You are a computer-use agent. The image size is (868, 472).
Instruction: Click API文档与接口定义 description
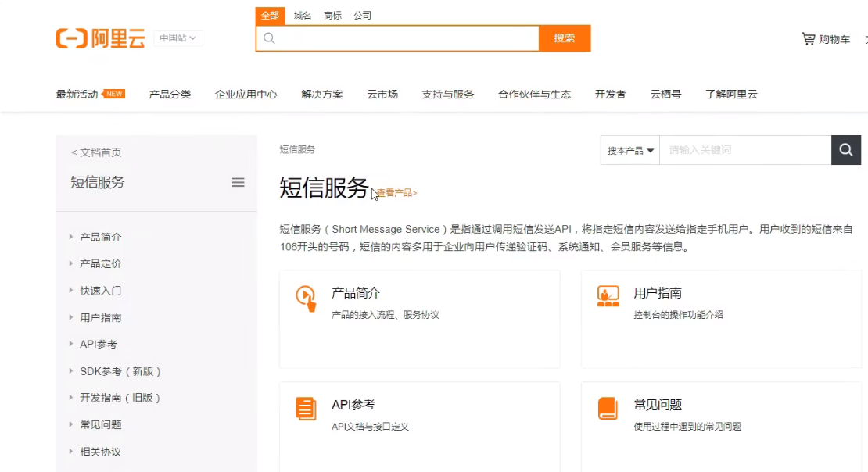tap(370, 427)
